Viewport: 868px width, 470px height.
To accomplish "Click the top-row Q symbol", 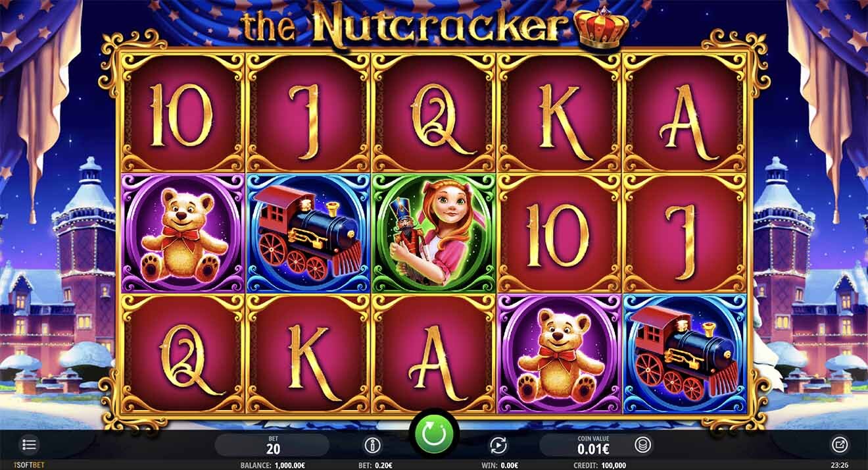I will [x=434, y=113].
